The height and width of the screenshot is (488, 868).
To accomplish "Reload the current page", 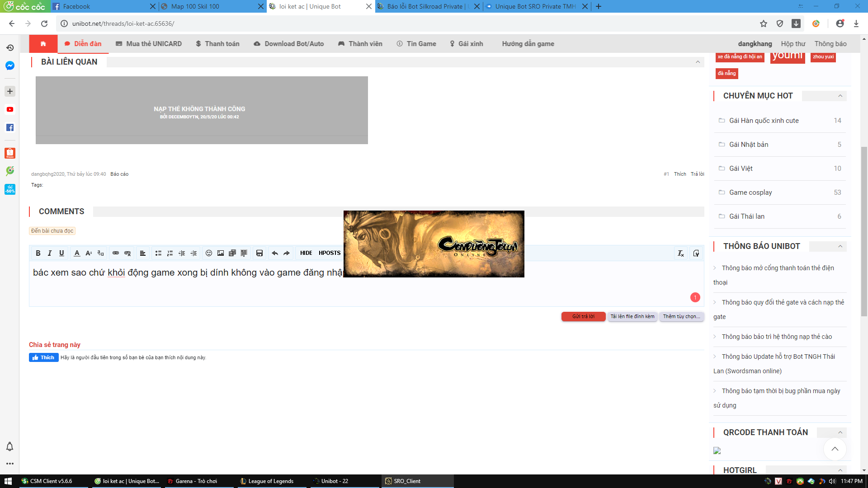I will click(x=44, y=23).
